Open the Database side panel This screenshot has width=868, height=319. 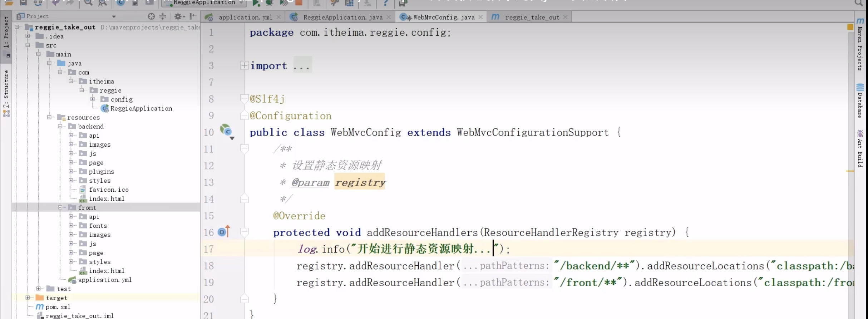coord(860,100)
